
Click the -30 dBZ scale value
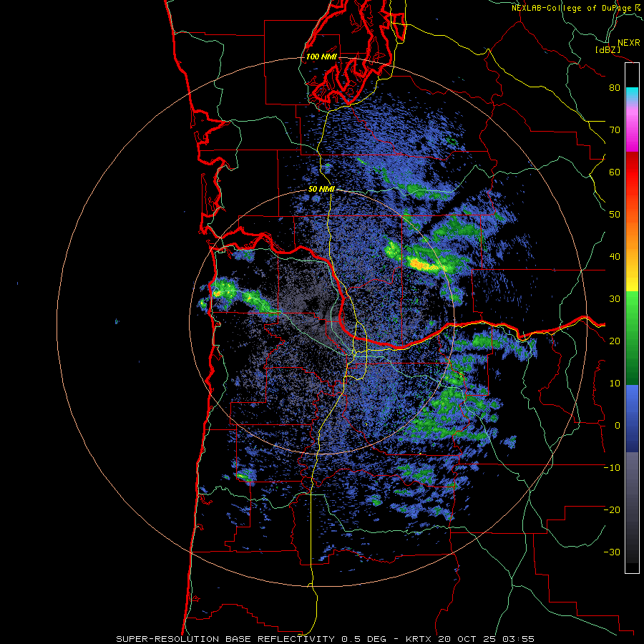click(x=612, y=552)
